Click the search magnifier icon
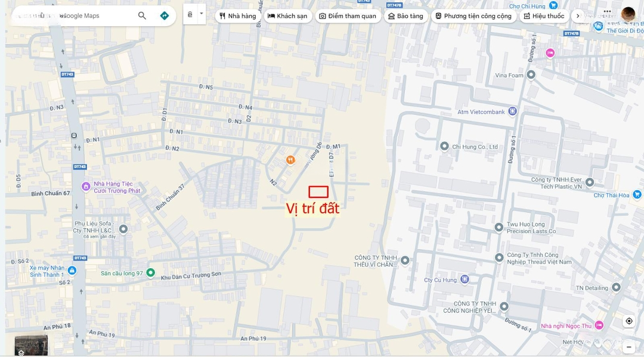Screen dimensions: 644x357 (x=142, y=15)
